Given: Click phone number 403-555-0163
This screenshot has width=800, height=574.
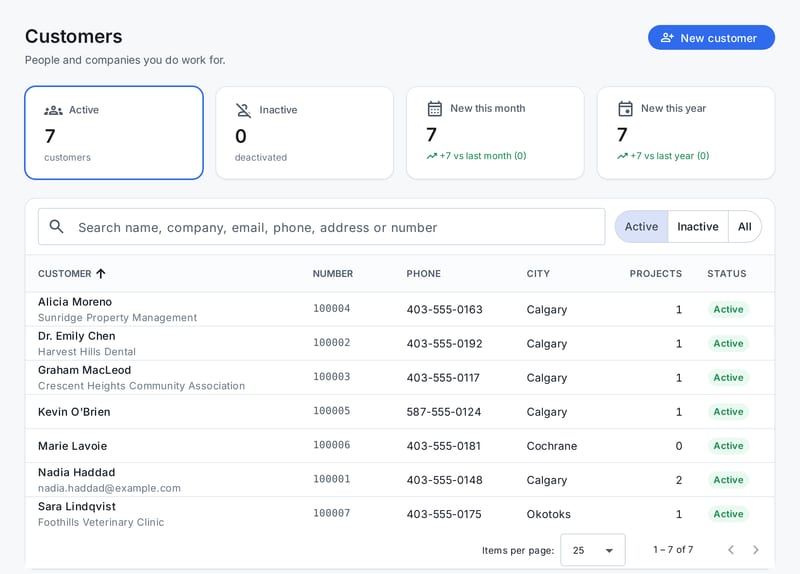Looking at the screenshot, I should (444, 310).
